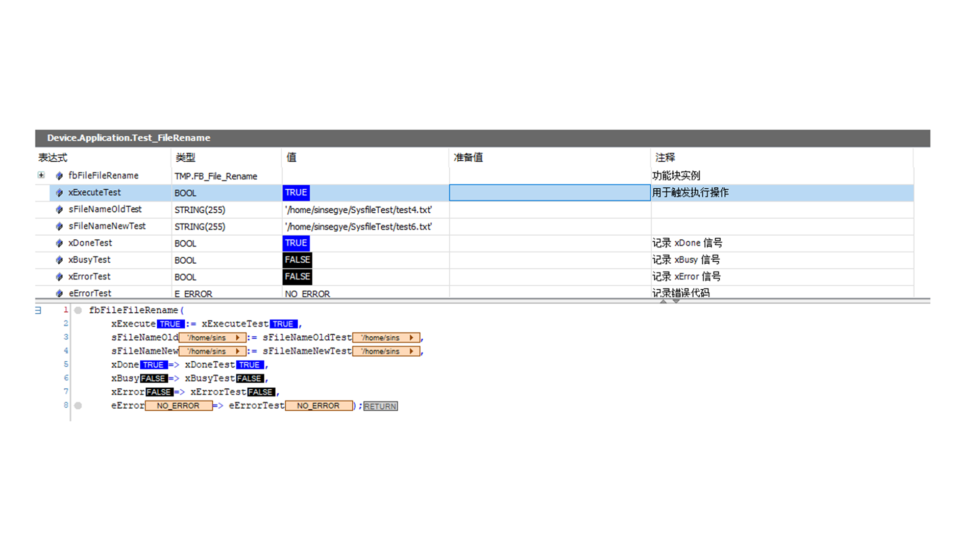The image size is (980, 551).
Task: Click the Device.Application.Test_FileRename title bar
Action: tap(482, 138)
